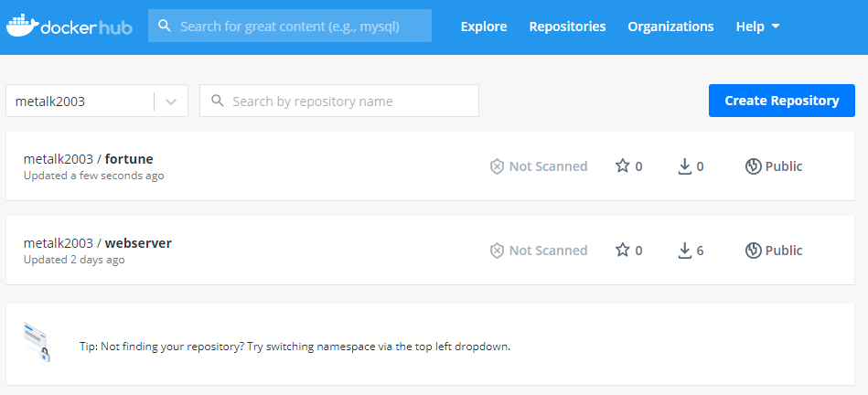Click the Not Scanned shield icon for fortune
Viewport: 868px width, 395px height.
pyautogui.click(x=497, y=166)
